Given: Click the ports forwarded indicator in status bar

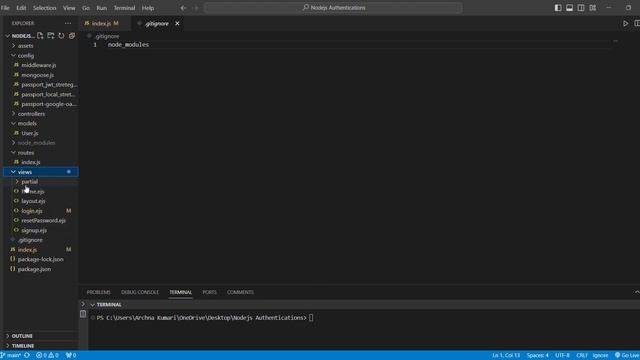Looking at the screenshot, I should coord(71,355).
